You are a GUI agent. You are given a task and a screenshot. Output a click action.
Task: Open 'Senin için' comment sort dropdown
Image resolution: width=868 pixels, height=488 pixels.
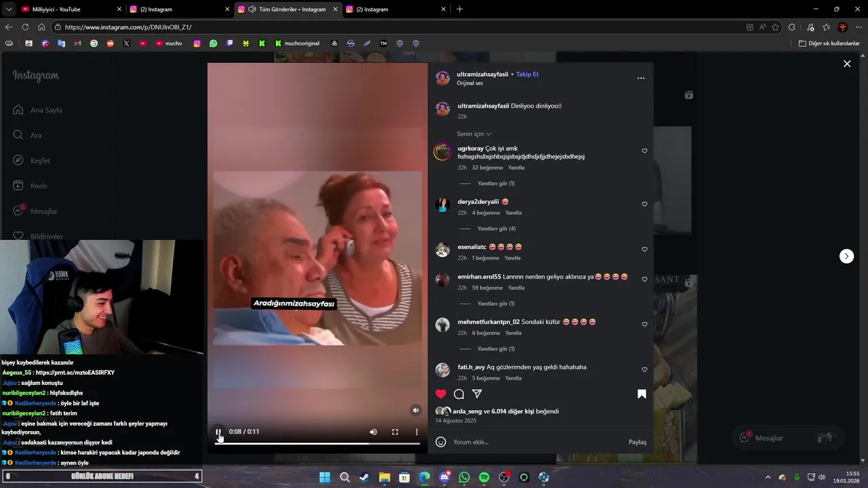click(474, 134)
